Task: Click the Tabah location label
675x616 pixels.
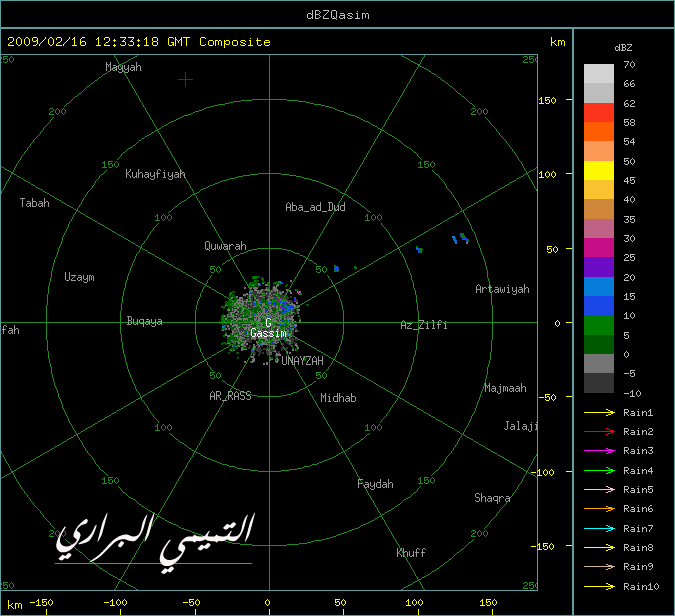Action: click(x=34, y=203)
